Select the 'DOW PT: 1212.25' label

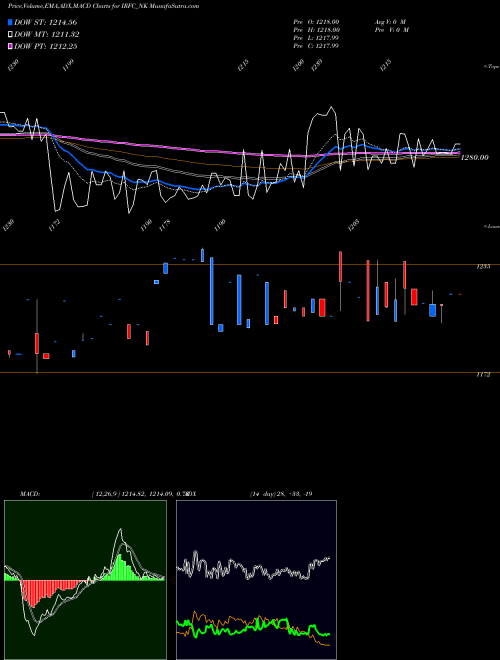point(45,47)
